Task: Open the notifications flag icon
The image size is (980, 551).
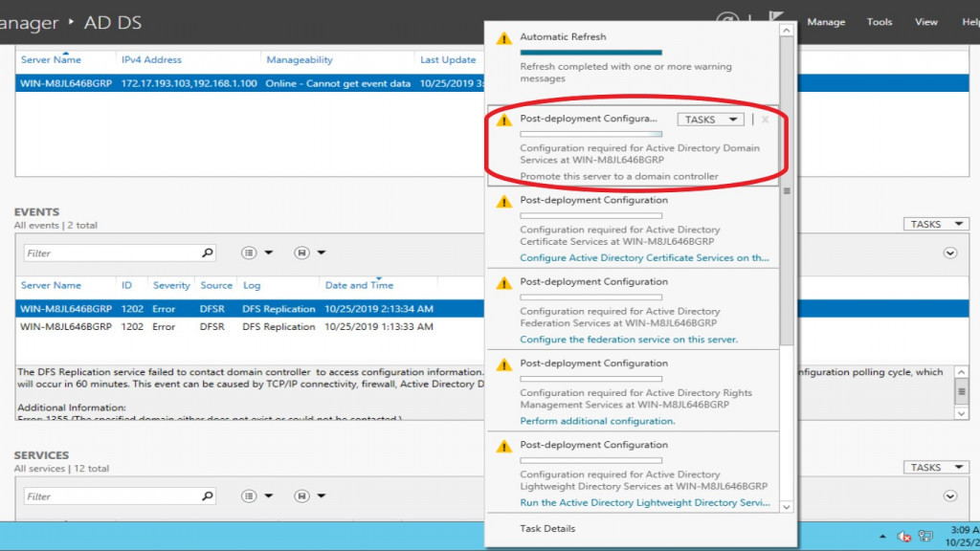Action: pos(775,17)
